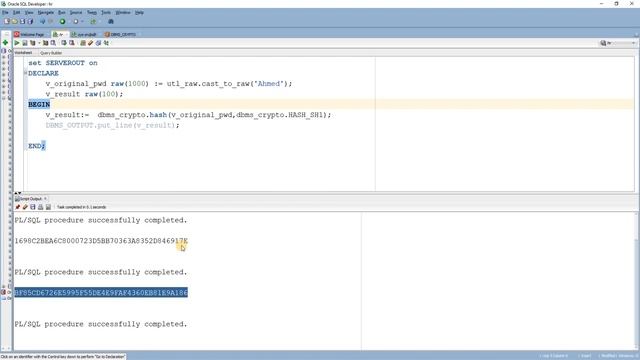The image size is (640, 360).
Task: Open the Window menu
Action: click(123, 13)
